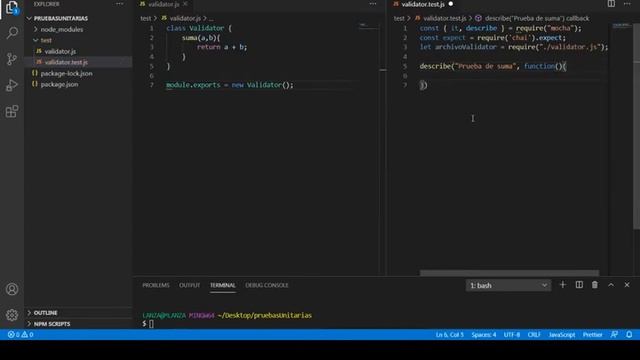Open the Search view in activity bar
The image size is (640, 360).
(x=12, y=33)
